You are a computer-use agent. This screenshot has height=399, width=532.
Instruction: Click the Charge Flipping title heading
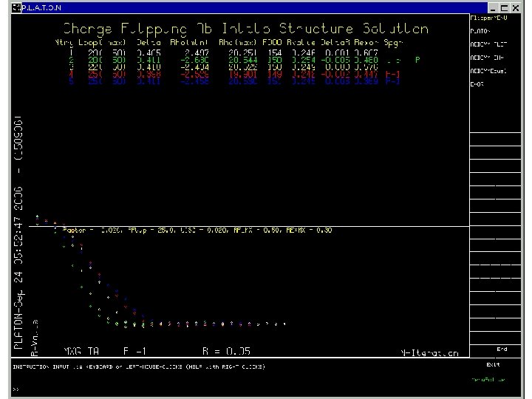coord(245,29)
